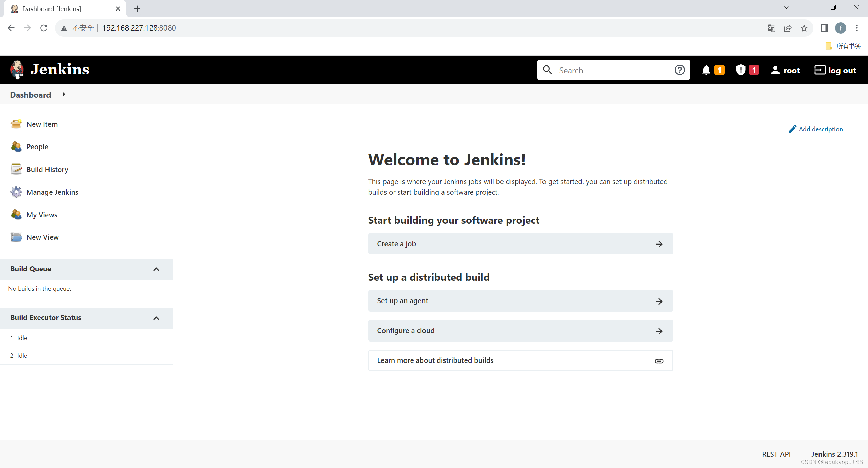This screenshot has width=868, height=468.
Task: Click the search help question mark
Action: tap(680, 70)
